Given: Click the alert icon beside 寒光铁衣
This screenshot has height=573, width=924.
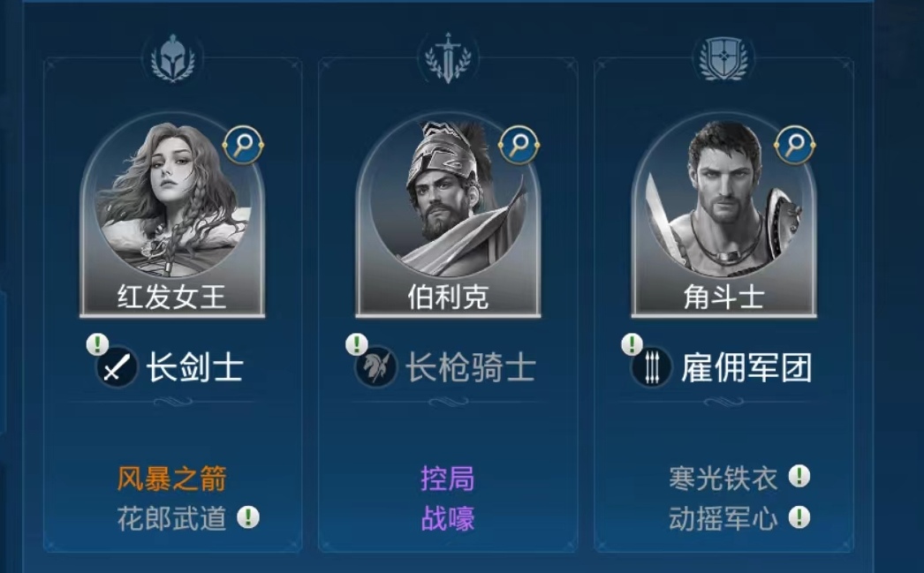Looking at the screenshot, I should pyautogui.click(x=799, y=476).
